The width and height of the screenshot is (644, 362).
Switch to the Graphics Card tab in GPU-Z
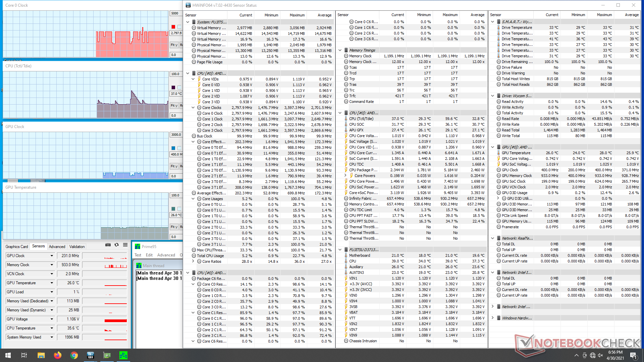17,247
